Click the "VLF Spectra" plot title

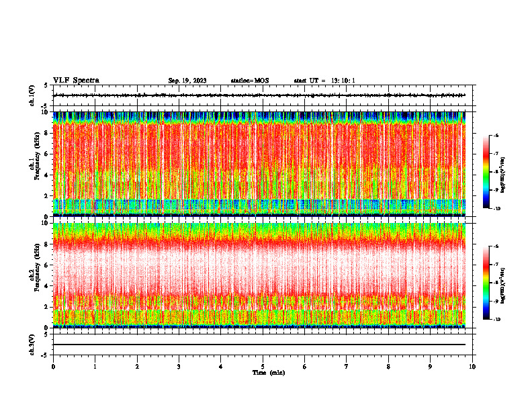pos(76,81)
